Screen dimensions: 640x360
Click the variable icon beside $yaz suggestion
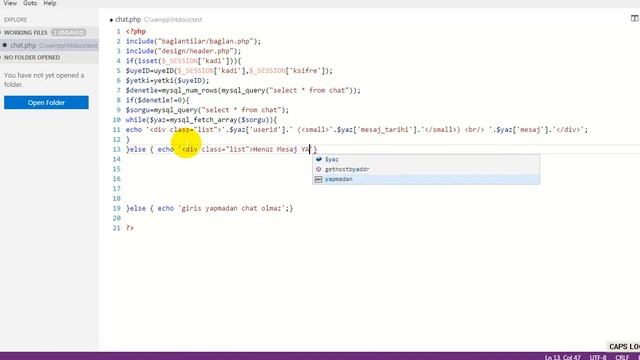tap(319, 159)
